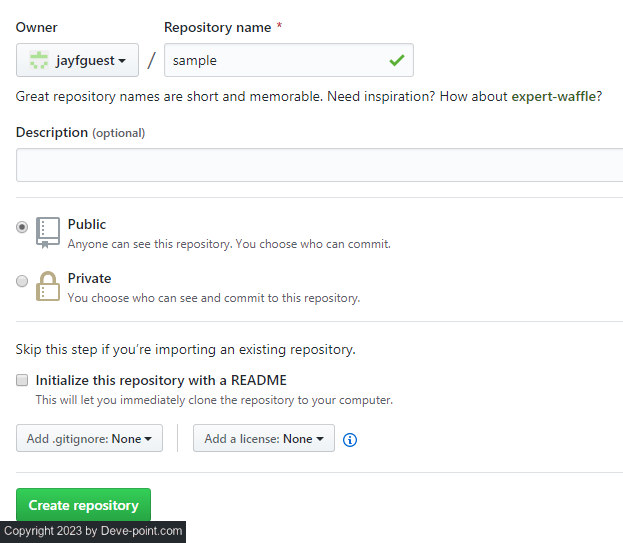Click the Private padlock icon

click(x=48, y=286)
